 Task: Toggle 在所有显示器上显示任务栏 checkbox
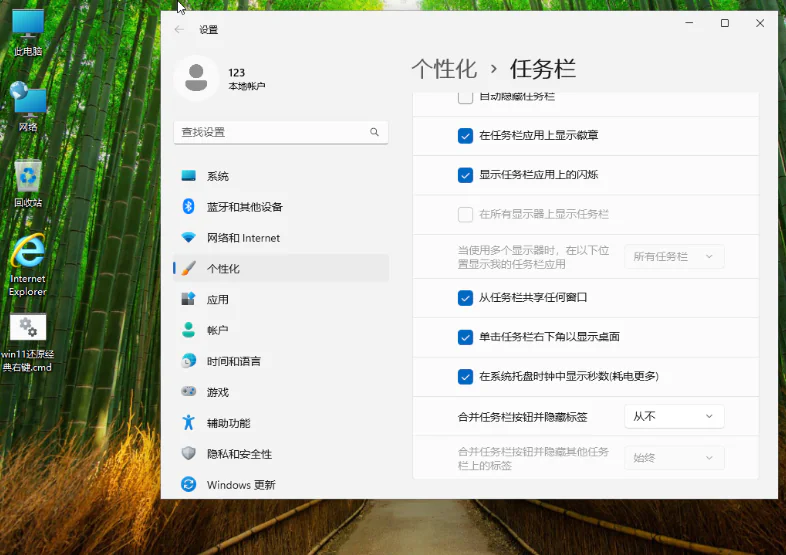click(x=465, y=214)
